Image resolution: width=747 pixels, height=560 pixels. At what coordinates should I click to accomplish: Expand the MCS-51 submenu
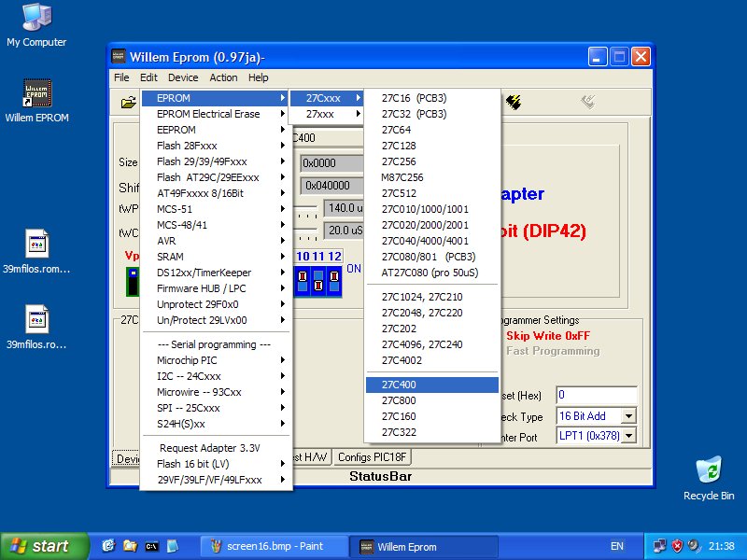click(217, 209)
